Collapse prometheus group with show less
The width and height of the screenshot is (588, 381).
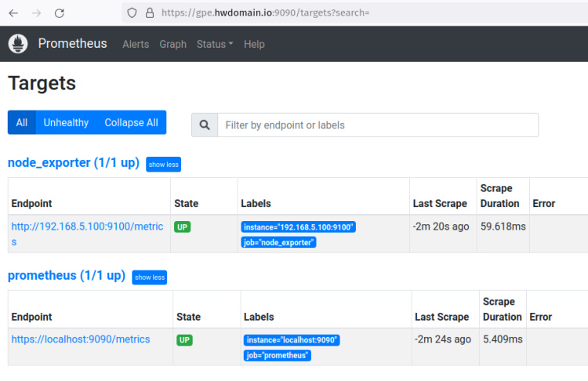point(149,278)
